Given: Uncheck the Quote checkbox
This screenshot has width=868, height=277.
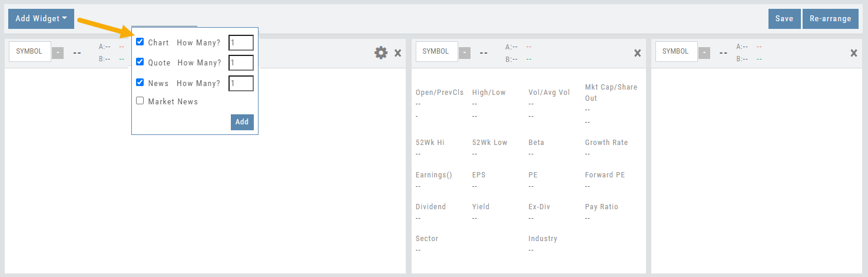Looking at the screenshot, I should point(140,62).
